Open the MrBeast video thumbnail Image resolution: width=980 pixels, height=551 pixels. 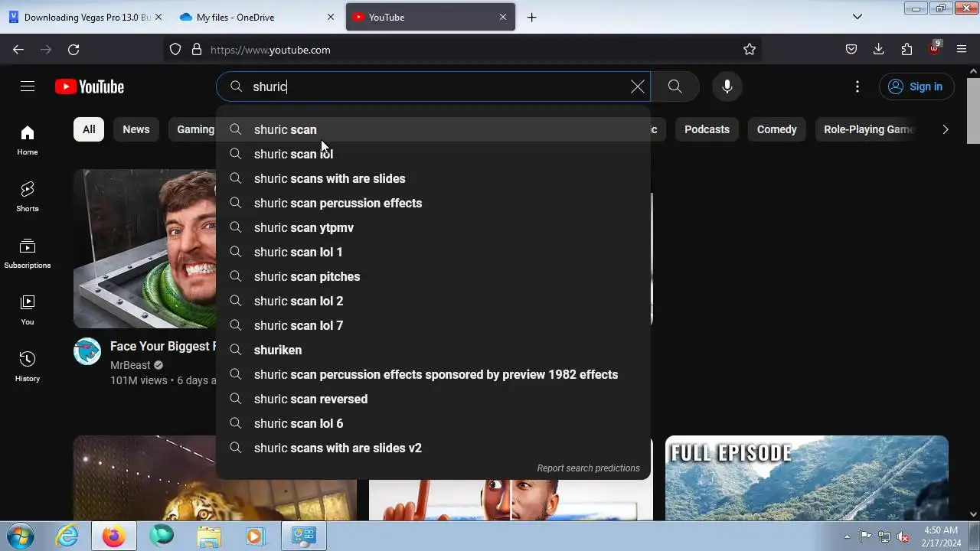(145, 249)
